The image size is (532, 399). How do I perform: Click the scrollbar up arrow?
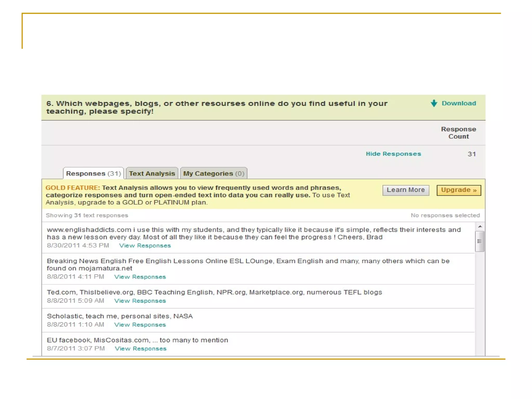point(480,227)
